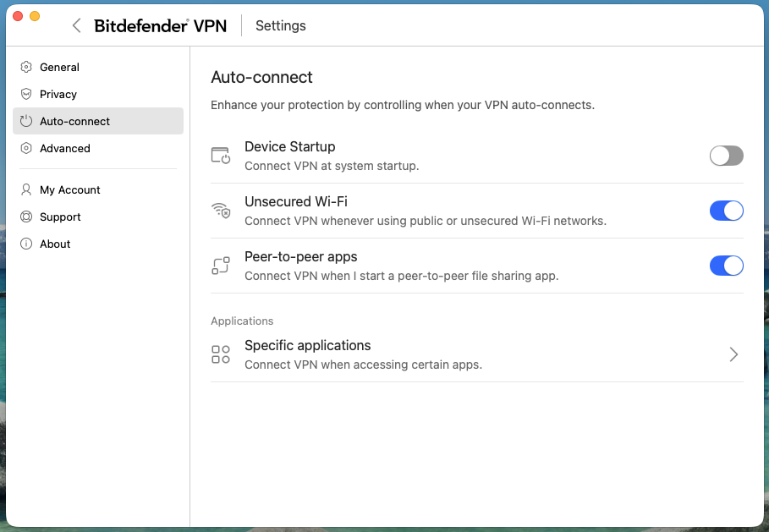Open the General settings section
The image size is (769, 532).
[98, 67]
